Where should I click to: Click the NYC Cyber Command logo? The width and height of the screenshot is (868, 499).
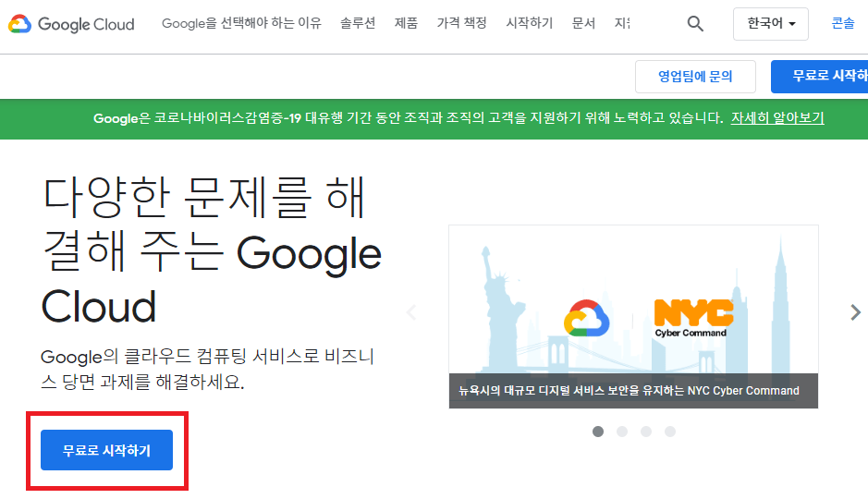pyautogui.click(x=693, y=317)
